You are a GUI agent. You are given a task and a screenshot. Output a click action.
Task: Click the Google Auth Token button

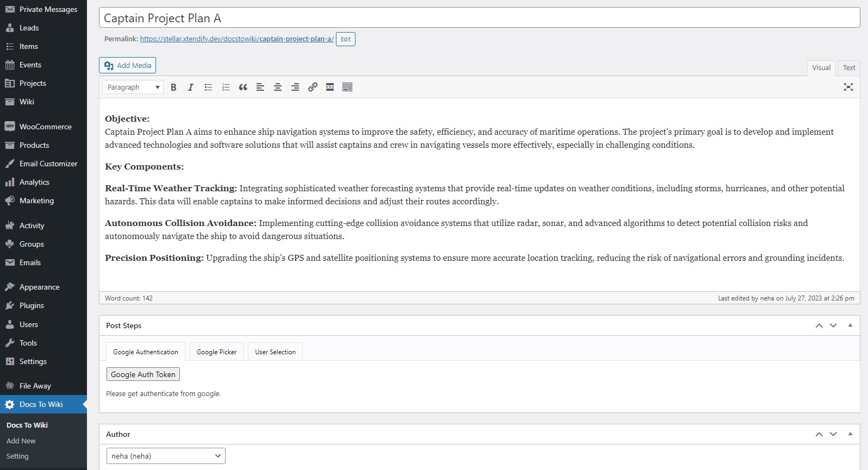143,374
